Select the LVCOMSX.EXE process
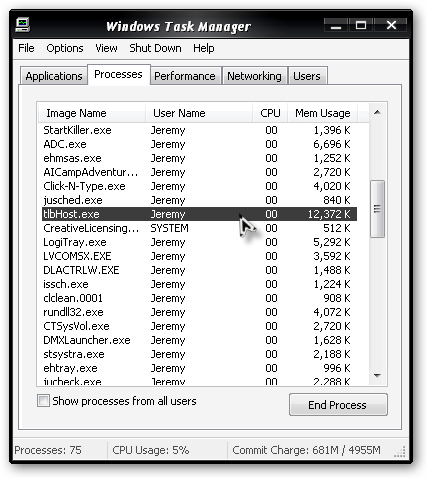This screenshot has height=478, width=427. coord(199,256)
